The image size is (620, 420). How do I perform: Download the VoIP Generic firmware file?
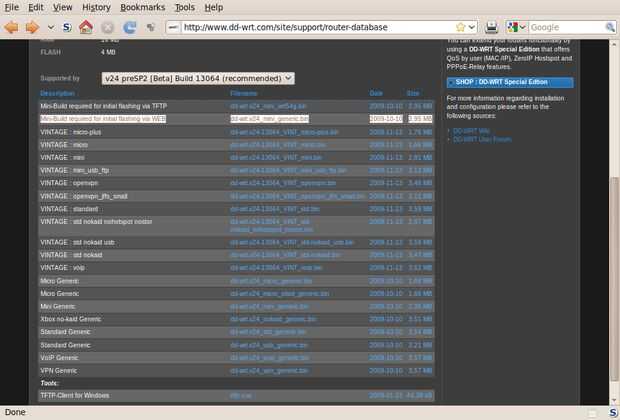click(x=269, y=358)
